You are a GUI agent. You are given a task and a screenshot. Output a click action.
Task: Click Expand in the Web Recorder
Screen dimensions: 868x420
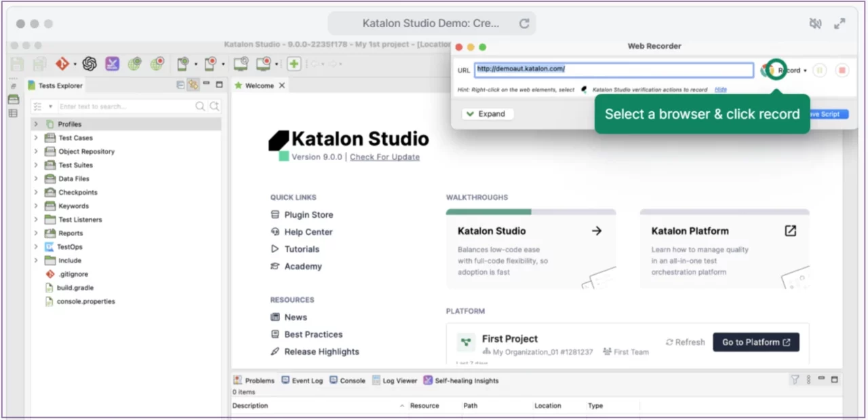[x=487, y=113]
